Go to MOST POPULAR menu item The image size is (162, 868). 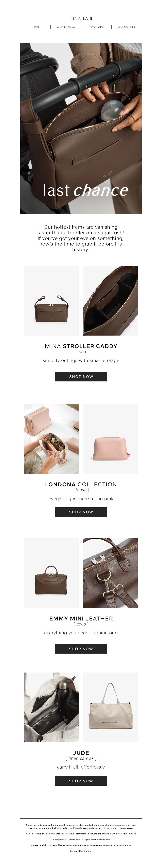point(66,27)
